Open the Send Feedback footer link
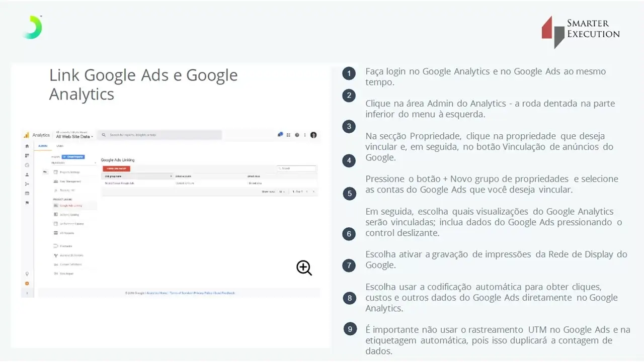 click(x=224, y=293)
